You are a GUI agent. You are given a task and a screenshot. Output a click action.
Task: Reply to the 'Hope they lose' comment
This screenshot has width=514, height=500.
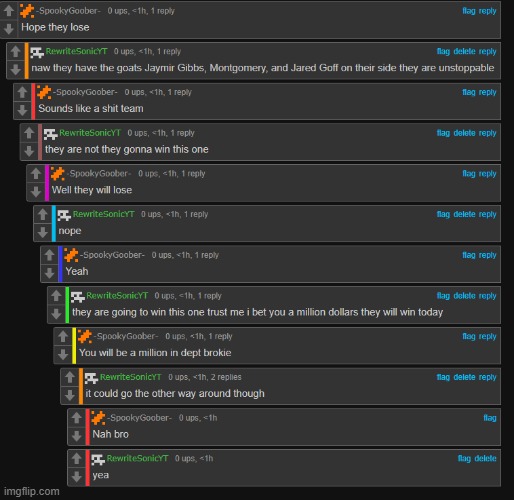487,11
